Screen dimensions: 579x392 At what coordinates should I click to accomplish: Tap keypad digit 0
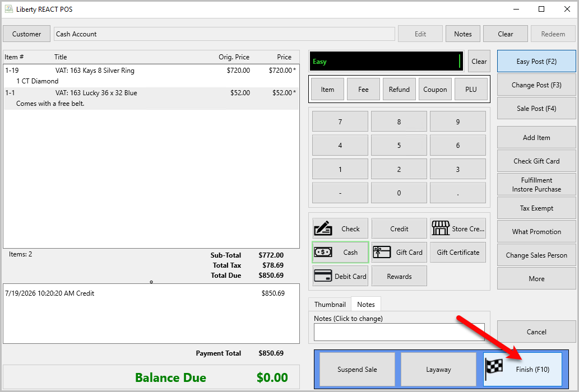pyautogui.click(x=399, y=193)
